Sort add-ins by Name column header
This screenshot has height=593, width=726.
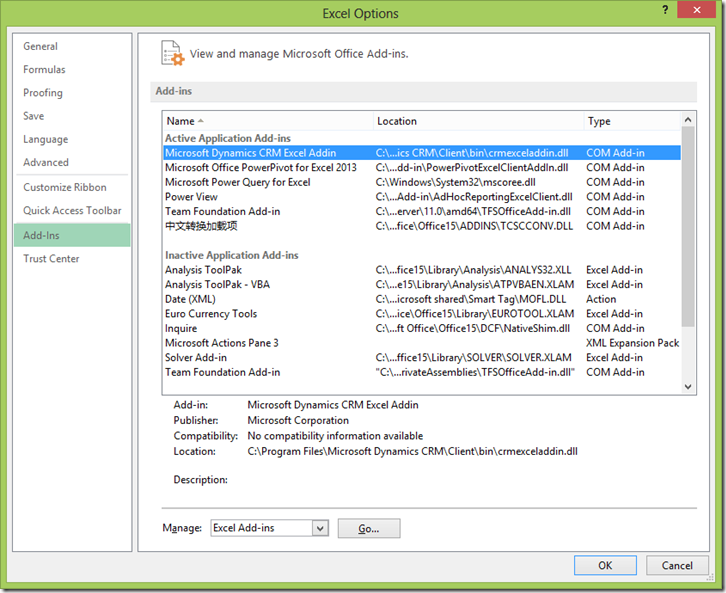[268, 121]
